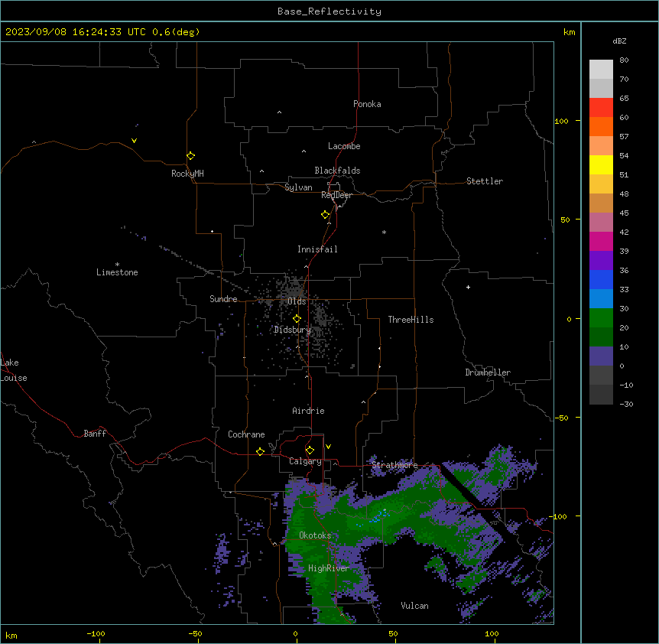Click the white asterisk east of Innisfail
This screenshot has height=644, width=659.
384,232
